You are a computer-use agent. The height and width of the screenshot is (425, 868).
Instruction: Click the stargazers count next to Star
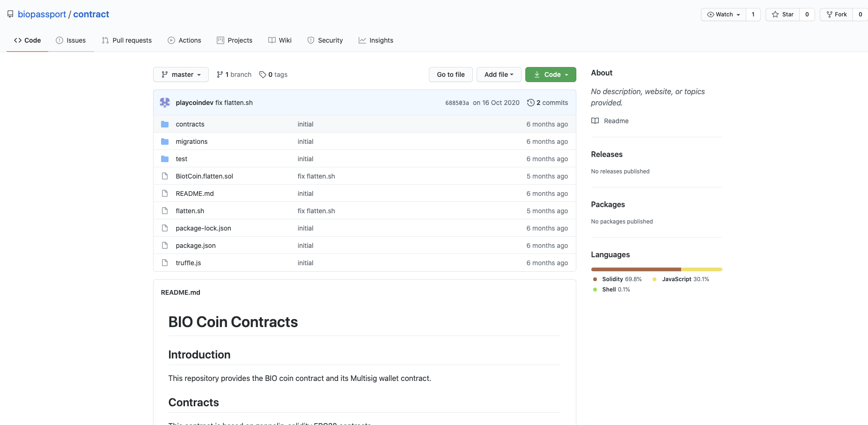[x=807, y=15]
